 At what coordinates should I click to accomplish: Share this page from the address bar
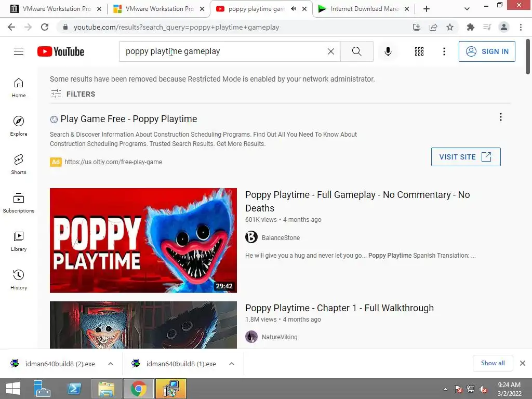point(433,27)
